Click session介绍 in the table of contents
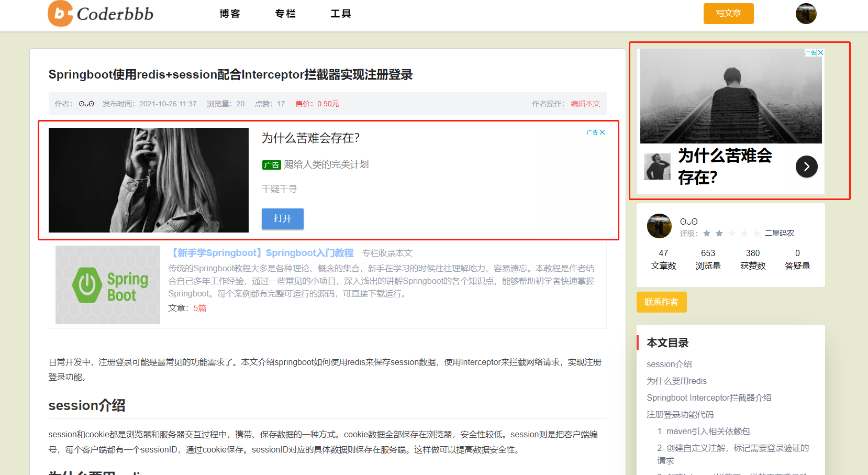The width and height of the screenshot is (868, 475). pyautogui.click(x=669, y=364)
